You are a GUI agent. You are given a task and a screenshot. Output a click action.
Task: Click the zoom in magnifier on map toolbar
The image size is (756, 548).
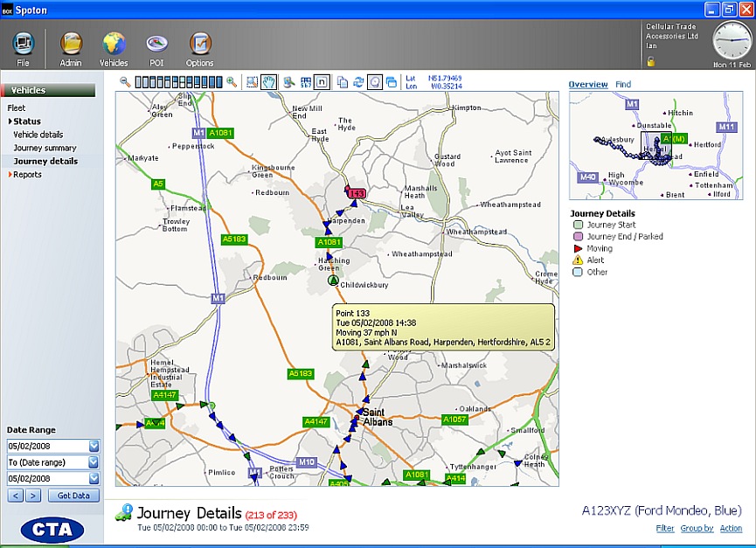(x=232, y=81)
